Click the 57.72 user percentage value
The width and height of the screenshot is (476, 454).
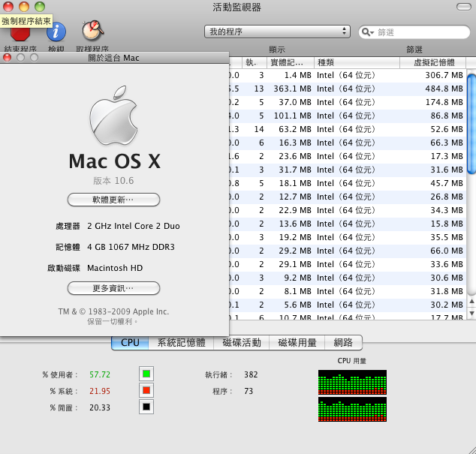[100, 374]
